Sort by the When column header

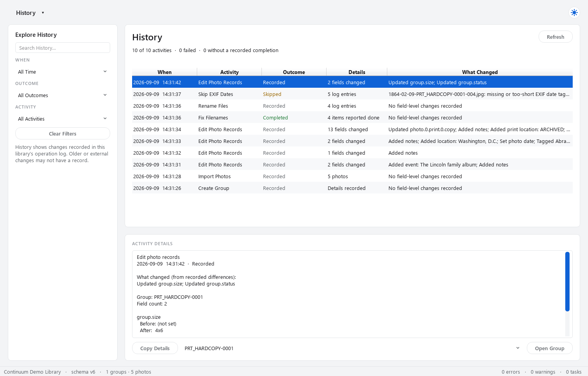(165, 72)
